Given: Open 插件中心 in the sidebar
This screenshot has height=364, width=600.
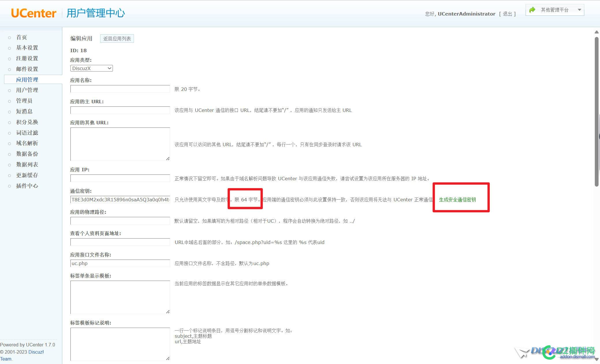Looking at the screenshot, I should pyautogui.click(x=27, y=186).
